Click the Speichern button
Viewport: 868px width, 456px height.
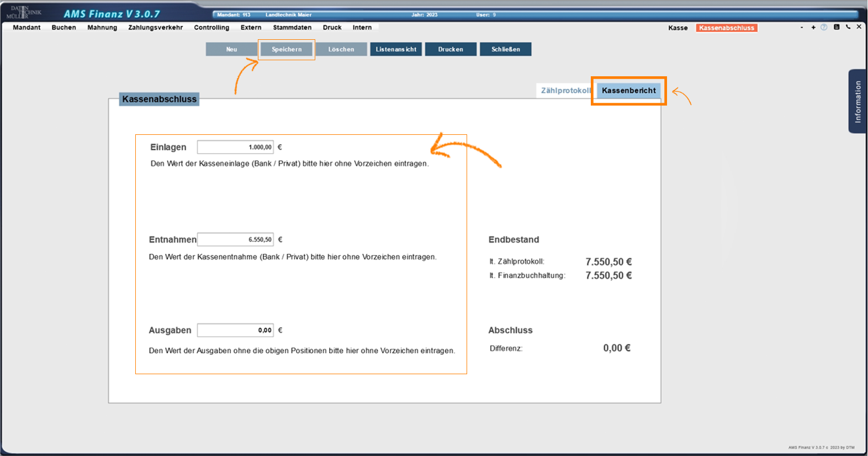coord(287,49)
